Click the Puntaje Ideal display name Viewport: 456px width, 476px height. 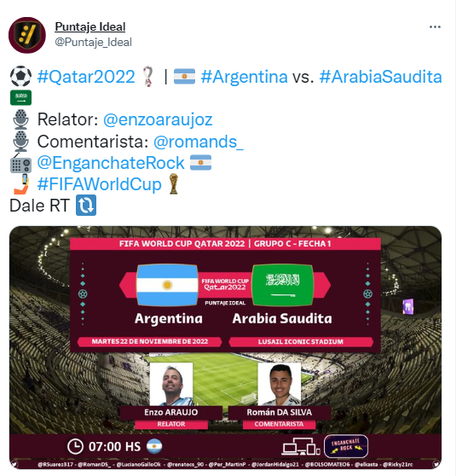90,27
